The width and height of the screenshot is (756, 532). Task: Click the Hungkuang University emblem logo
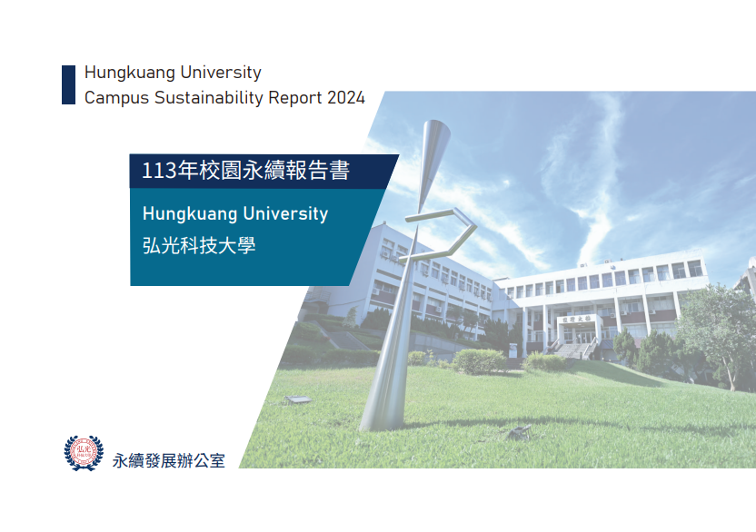pos(84,453)
